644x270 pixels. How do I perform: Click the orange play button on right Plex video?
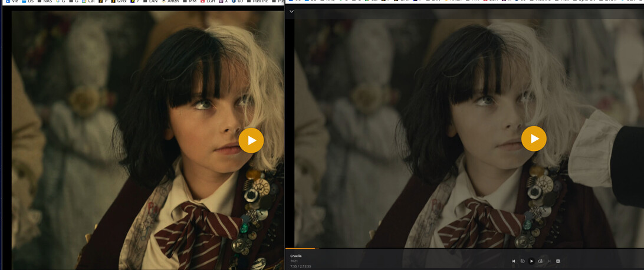(x=534, y=139)
